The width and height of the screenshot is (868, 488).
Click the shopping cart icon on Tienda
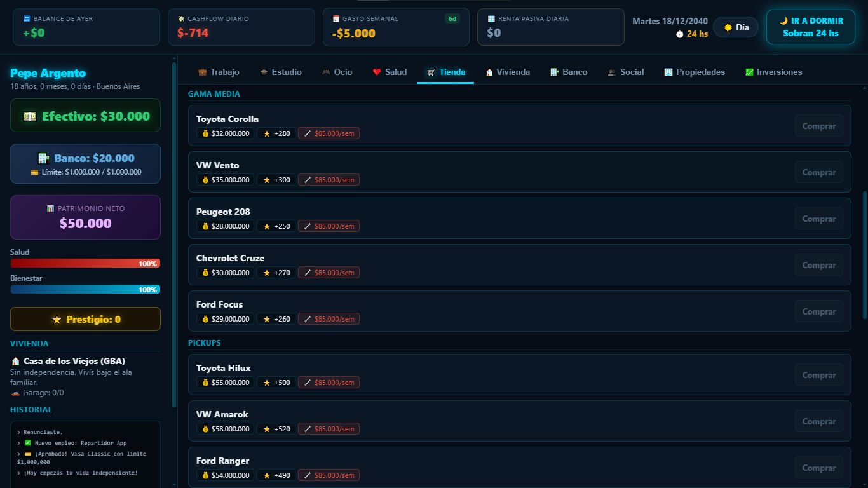tap(431, 72)
